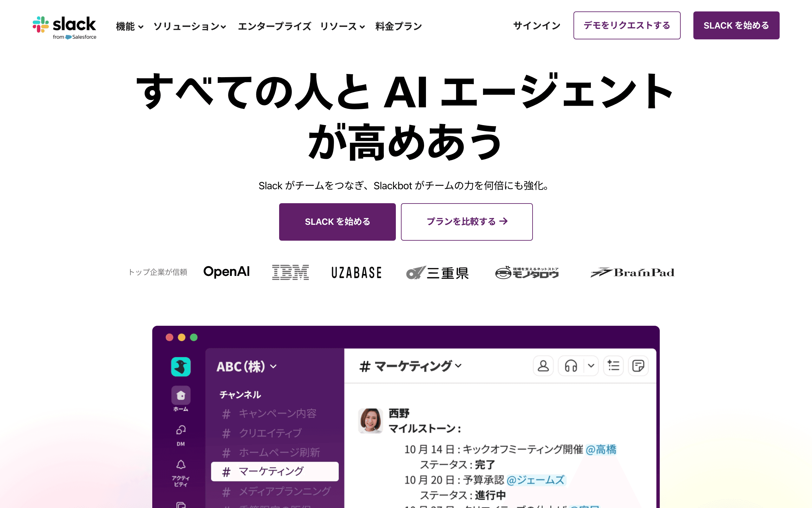The height and width of the screenshot is (508, 812).
Task: Click the teal workspace bird icon
Action: 181,366
